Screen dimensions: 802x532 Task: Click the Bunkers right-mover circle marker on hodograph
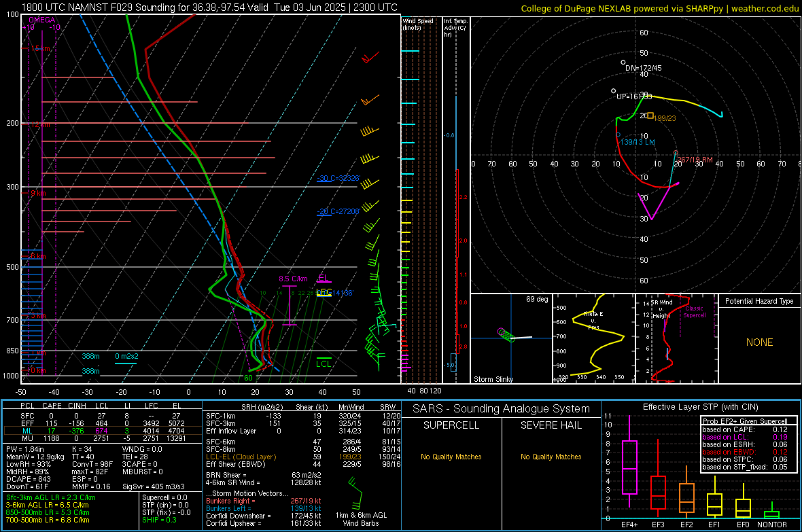tap(676, 153)
